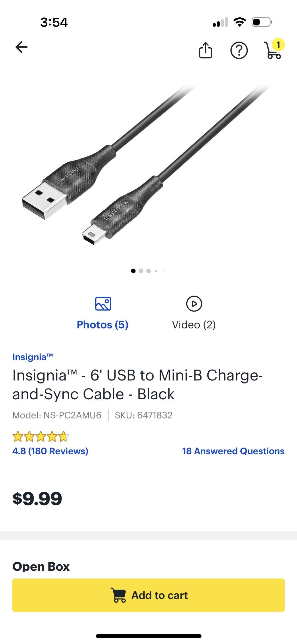Tap the cart icon in Add to cart
This screenshot has width=297, height=644.
click(x=118, y=595)
